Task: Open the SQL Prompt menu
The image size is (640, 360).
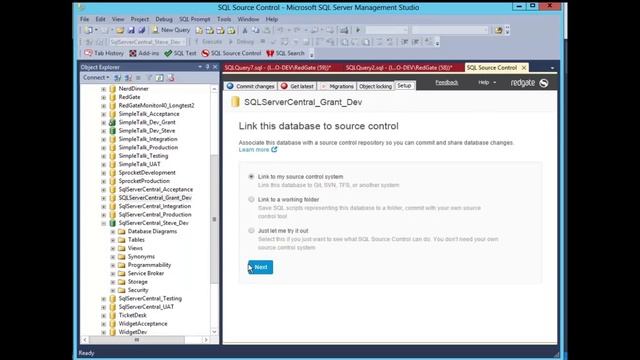Action: click(195, 19)
